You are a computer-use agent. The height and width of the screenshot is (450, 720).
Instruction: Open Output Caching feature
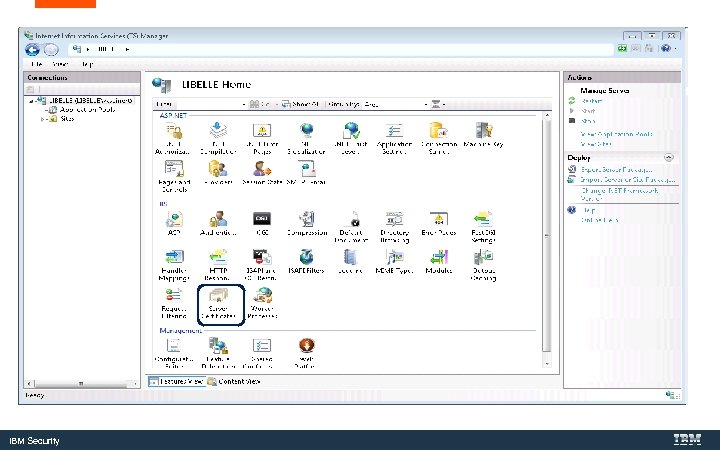[x=483, y=265]
